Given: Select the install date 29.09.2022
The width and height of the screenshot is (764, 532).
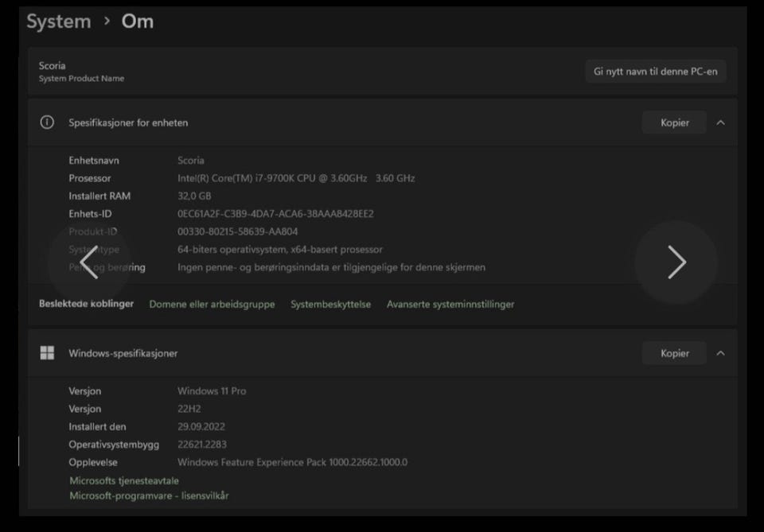Looking at the screenshot, I should click(201, 427).
